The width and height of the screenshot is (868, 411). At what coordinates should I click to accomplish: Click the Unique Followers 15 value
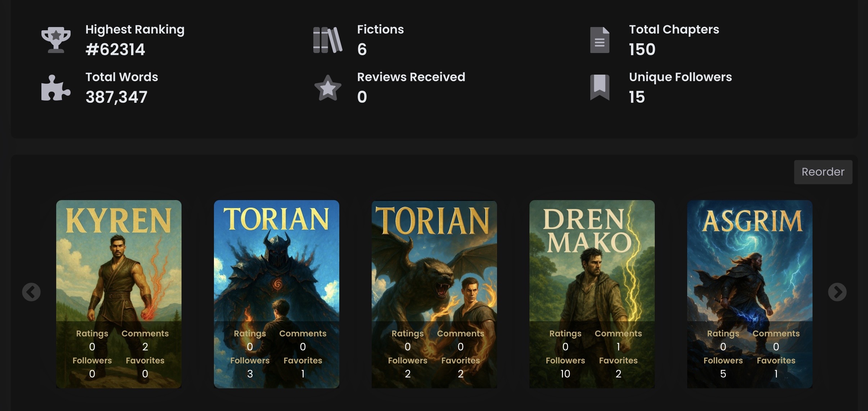click(x=637, y=97)
